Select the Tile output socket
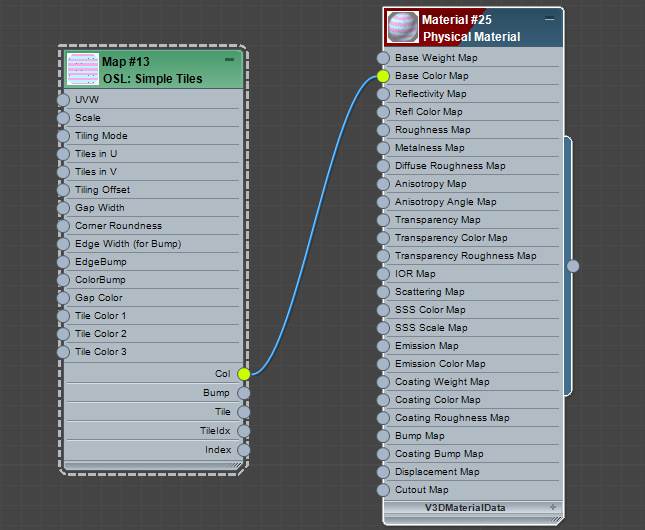 (x=244, y=412)
